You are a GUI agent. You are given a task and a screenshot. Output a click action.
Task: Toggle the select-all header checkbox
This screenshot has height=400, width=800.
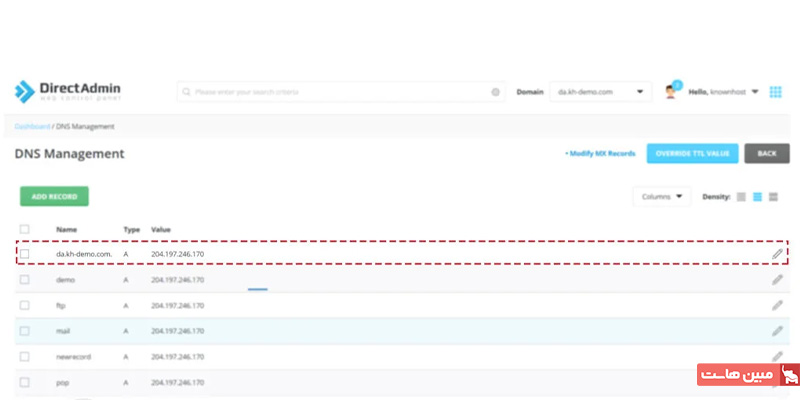point(25,229)
